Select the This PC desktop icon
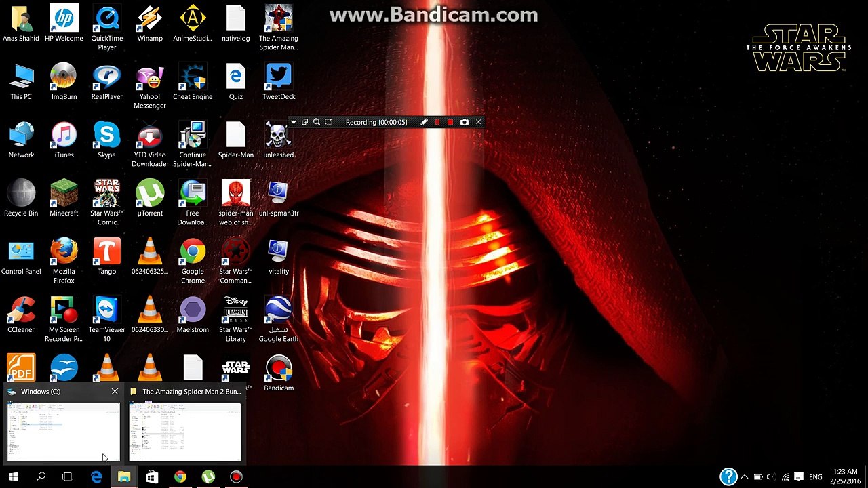868x488 pixels. click(21, 82)
